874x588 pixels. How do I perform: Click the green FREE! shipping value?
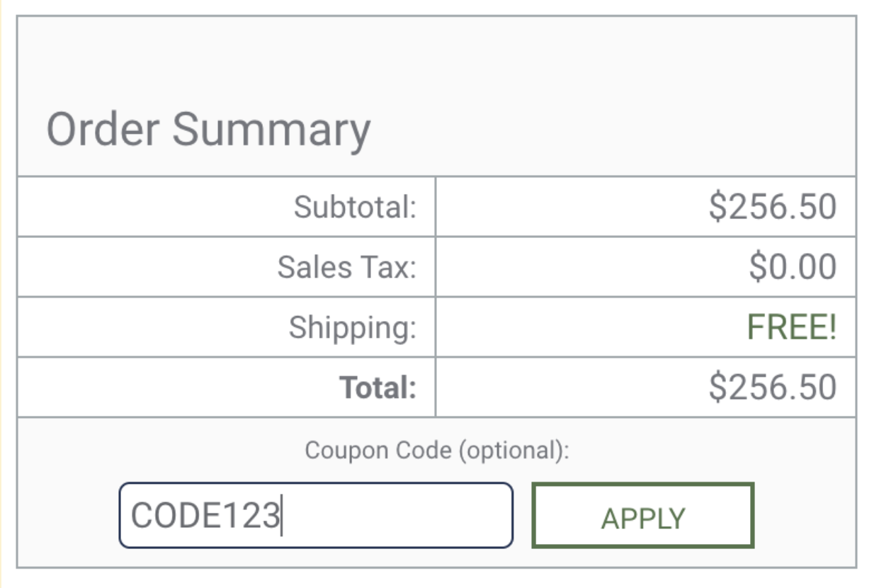pos(792,327)
